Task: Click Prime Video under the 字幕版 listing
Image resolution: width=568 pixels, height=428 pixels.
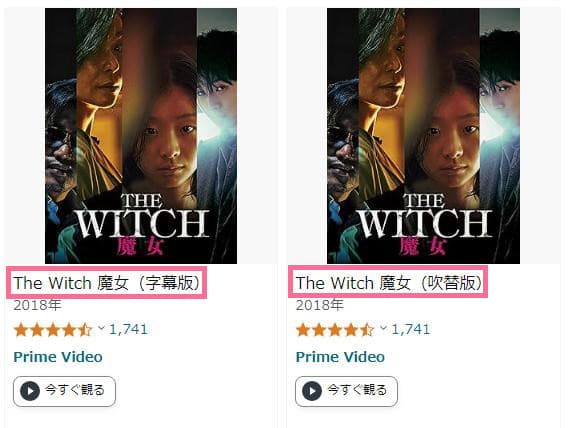Action: tap(58, 357)
